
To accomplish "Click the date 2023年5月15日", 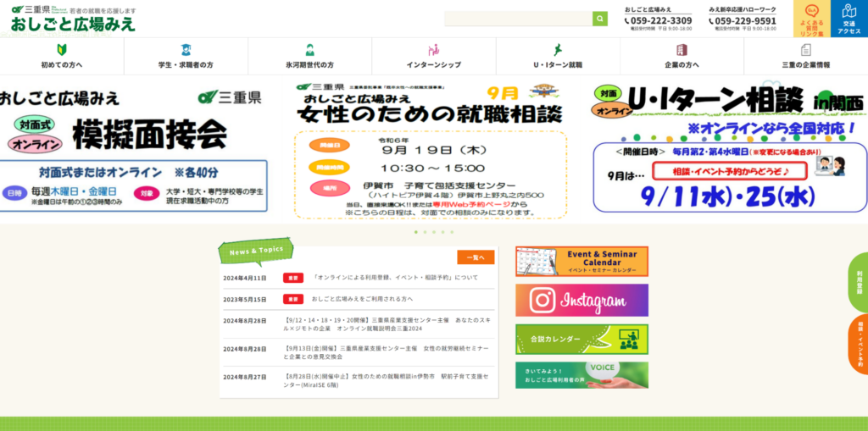I will pos(245,299).
